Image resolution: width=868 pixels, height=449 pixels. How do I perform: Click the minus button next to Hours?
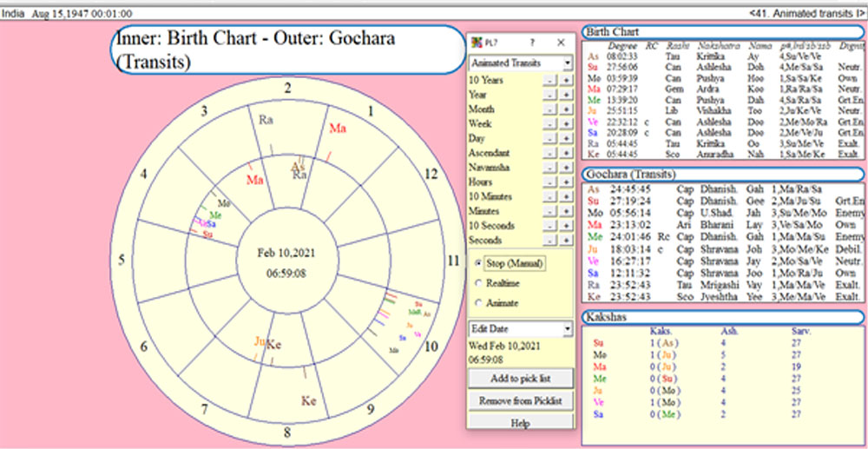[x=549, y=182]
